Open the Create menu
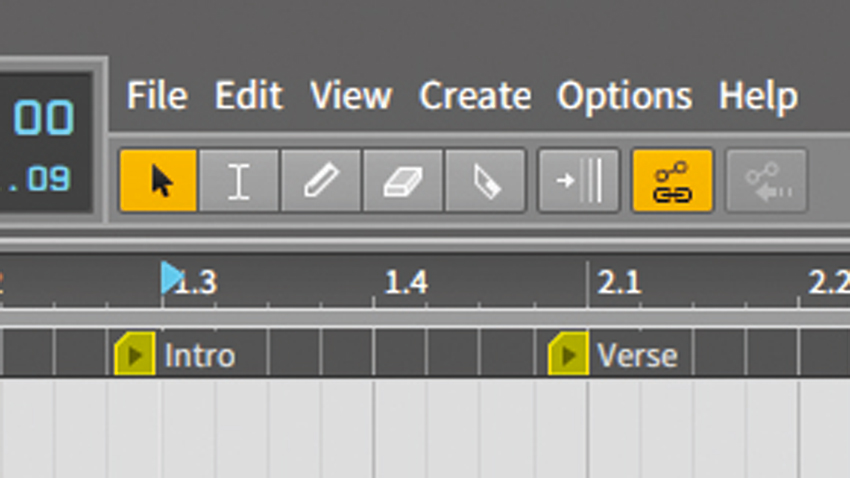The height and width of the screenshot is (478, 850). point(475,96)
